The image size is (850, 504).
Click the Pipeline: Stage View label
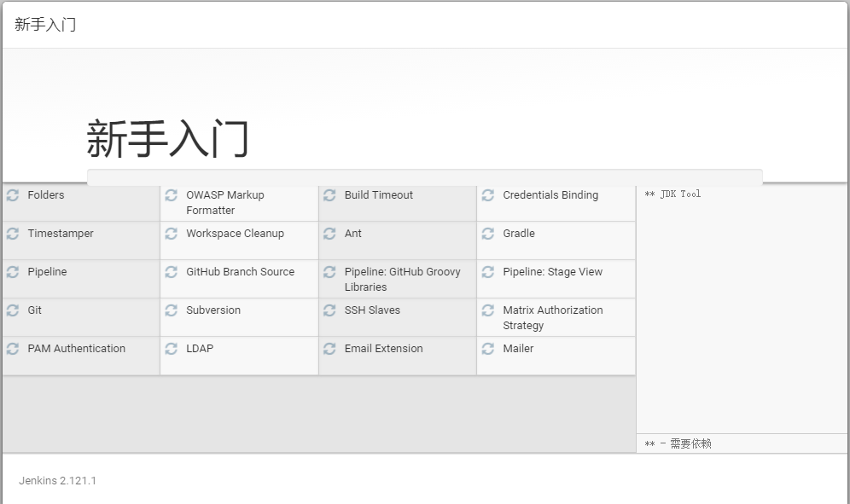coord(552,272)
